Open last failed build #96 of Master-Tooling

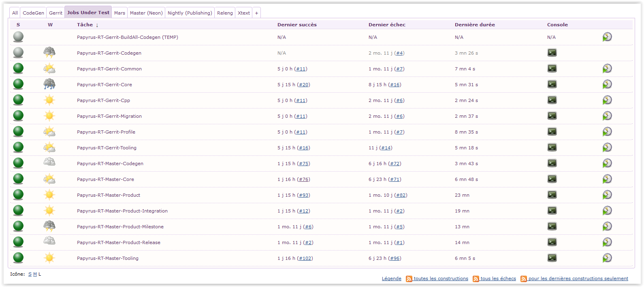point(395,258)
